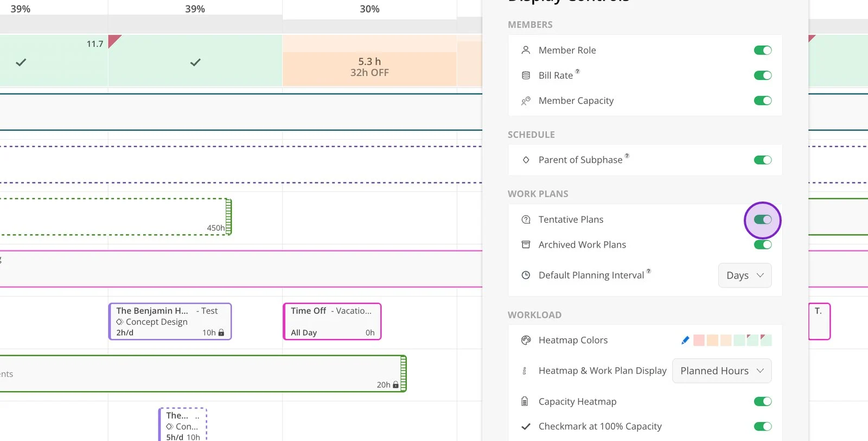This screenshot has width=868, height=441.
Task: Toggle Archived Work Plans switch
Action: click(763, 245)
